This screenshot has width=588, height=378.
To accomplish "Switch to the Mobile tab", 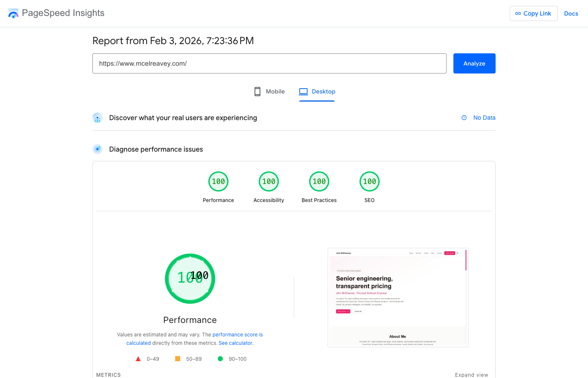I will coord(269,91).
